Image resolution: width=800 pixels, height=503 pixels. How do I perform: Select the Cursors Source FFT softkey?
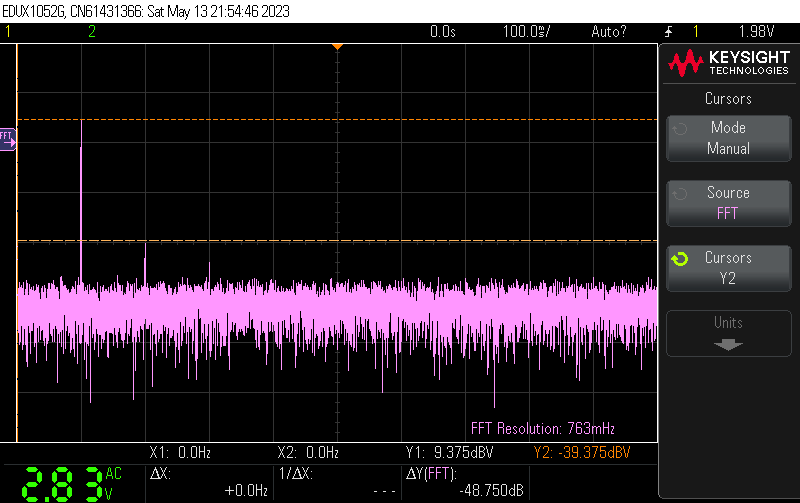[x=729, y=203]
